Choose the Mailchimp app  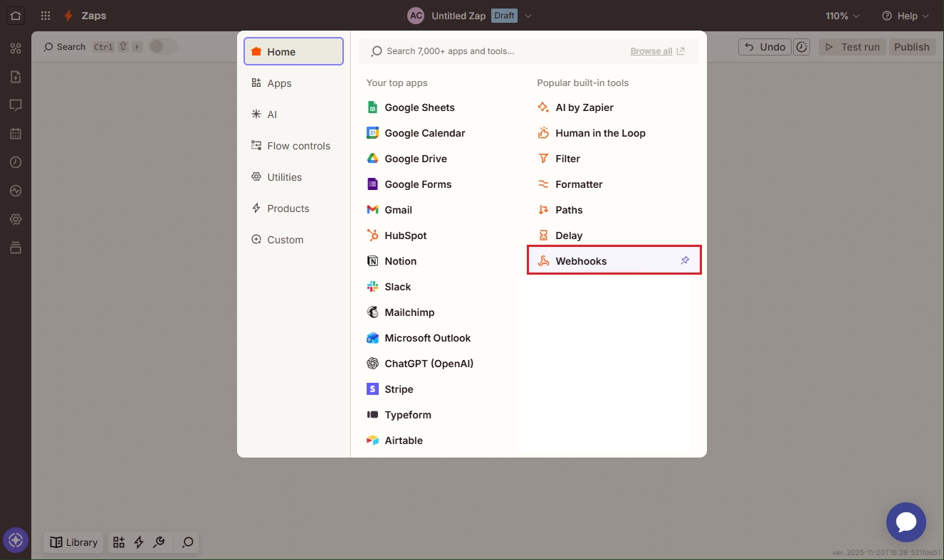[400, 312]
